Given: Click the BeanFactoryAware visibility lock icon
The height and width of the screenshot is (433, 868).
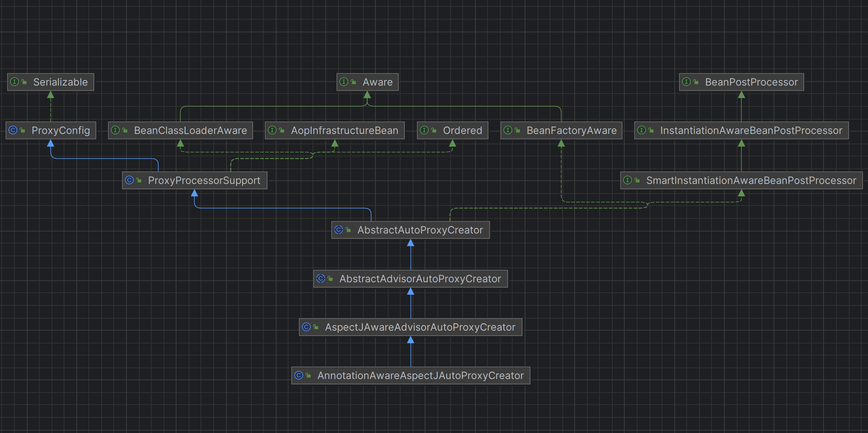Looking at the screenshot, I should coord(517,130).
